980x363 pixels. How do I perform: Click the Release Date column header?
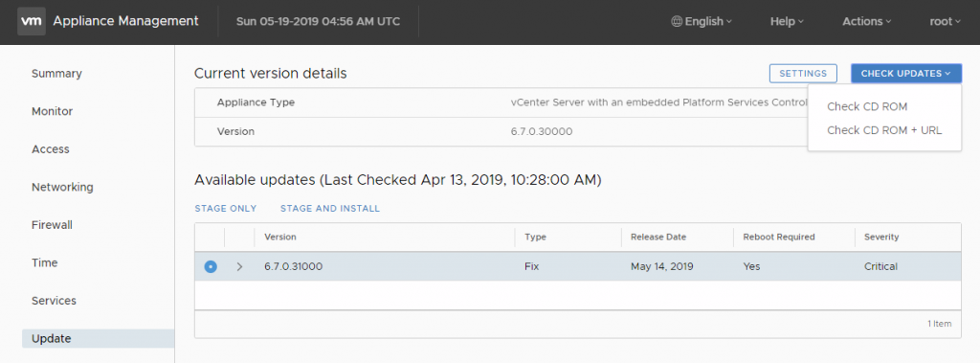(658, 238)
